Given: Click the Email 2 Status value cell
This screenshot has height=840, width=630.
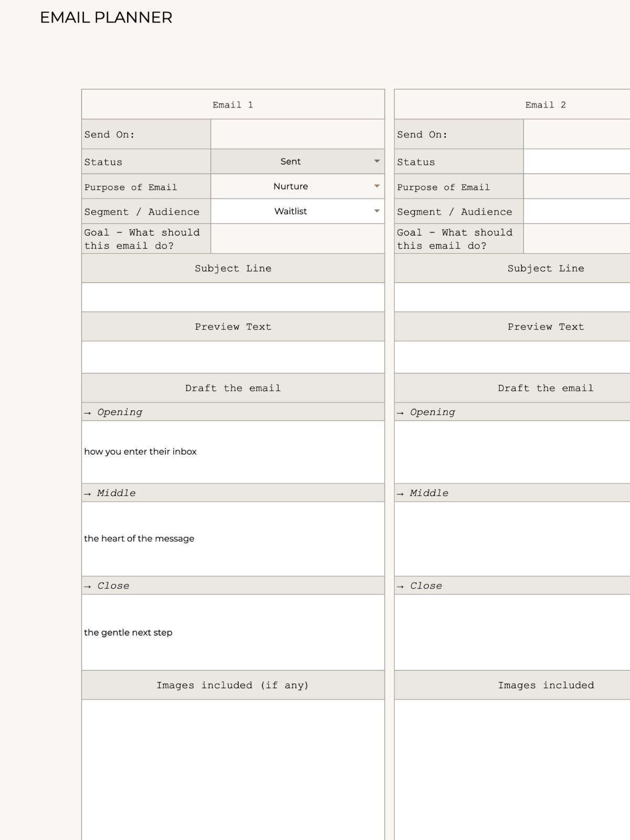Looking at the screenshot, I should pyautogui.click(x=576, y=162).
